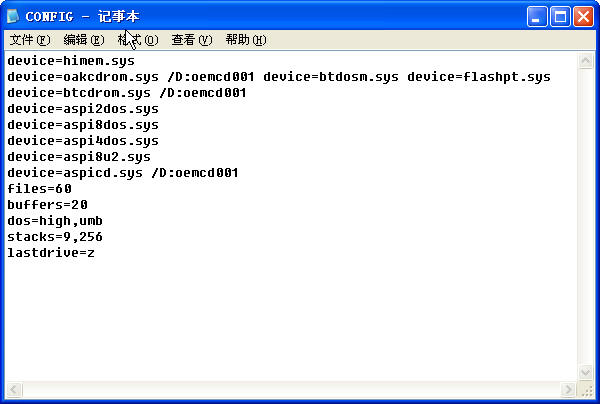Open the 编辑(E) menu
Viewport: 600px width, 404px height.
[84, 40]
